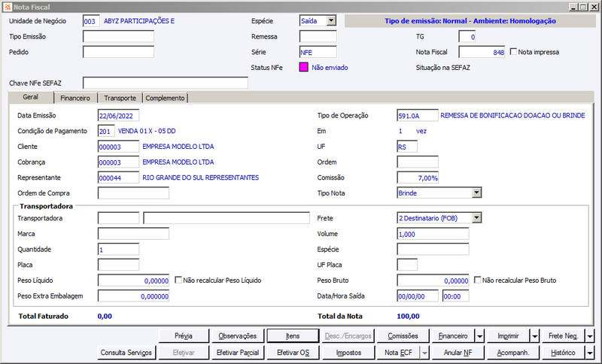Click the Série field showing NFE
The width and height of the screenshot is (602, 364).
318,52
